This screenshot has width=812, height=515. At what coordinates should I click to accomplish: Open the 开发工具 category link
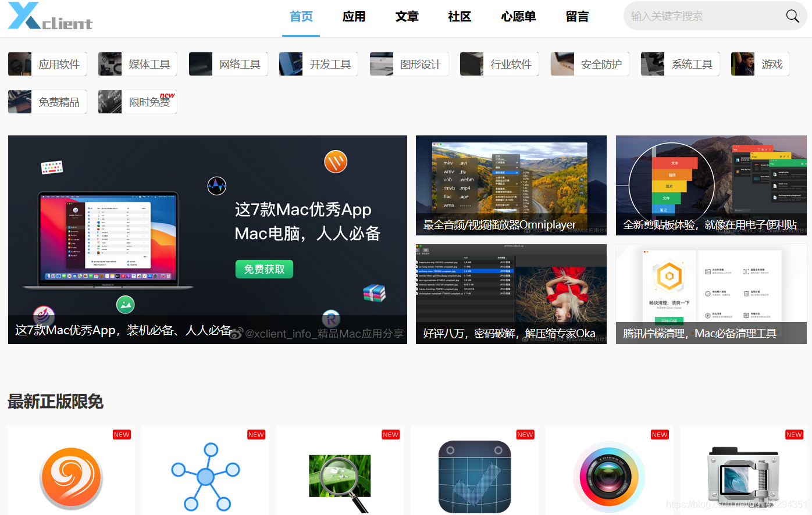coord(319,64)
